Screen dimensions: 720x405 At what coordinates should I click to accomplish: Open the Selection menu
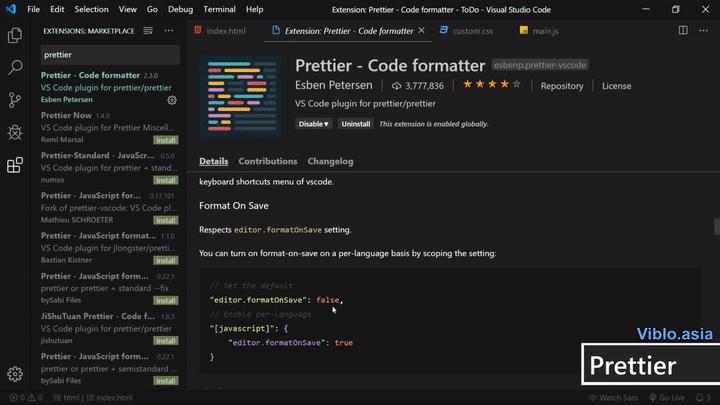click(91, 9)
